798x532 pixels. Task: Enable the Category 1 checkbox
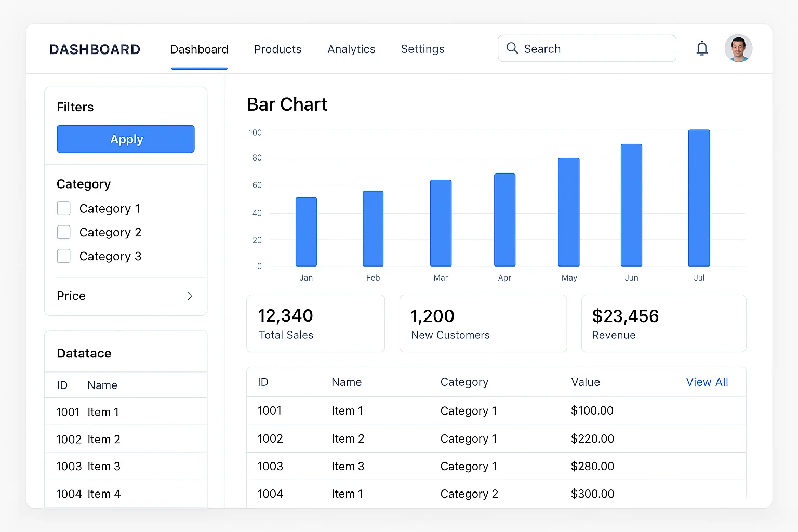pos(63,208)
